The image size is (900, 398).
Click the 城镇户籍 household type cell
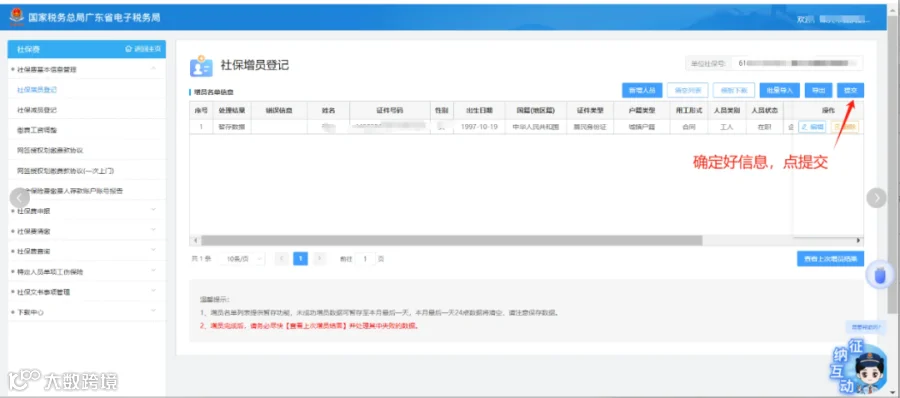[x=641, y=127]
